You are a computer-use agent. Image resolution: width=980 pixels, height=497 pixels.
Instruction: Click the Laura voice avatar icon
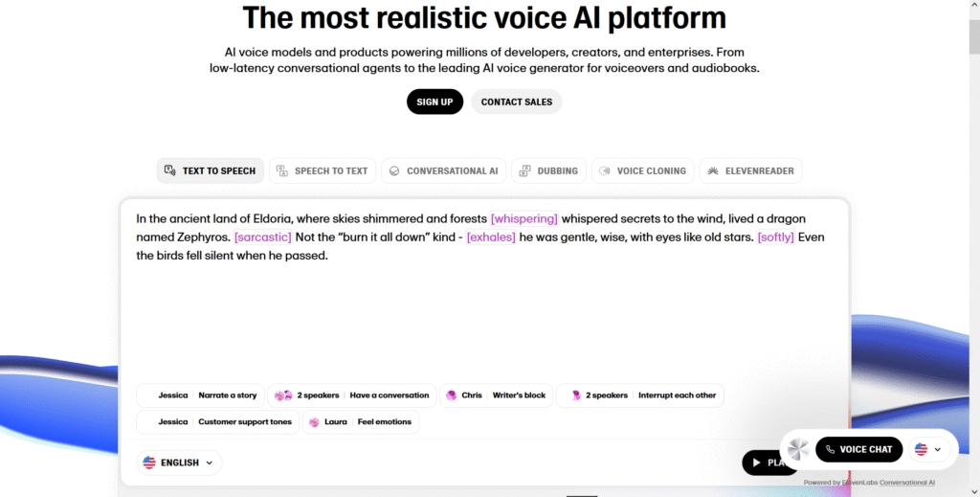(314, 422)
